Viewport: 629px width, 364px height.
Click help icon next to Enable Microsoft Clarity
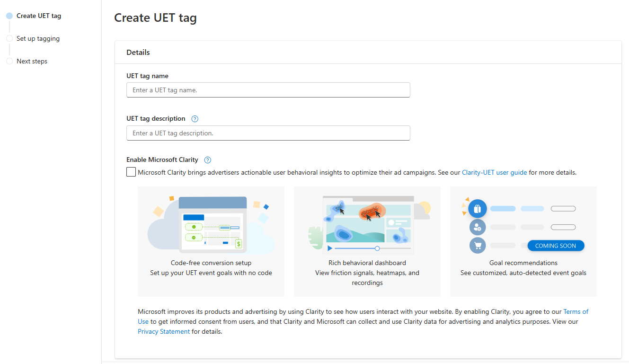tap(207, 160)
